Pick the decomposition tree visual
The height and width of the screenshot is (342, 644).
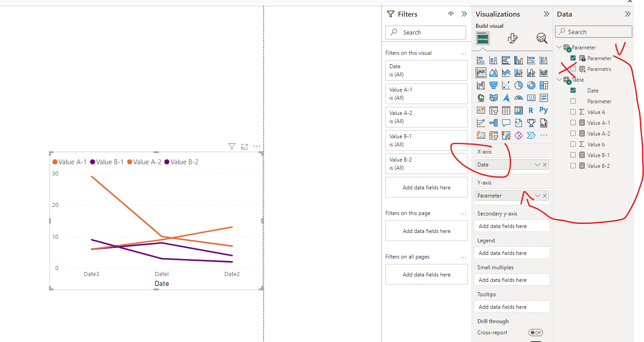(x=494, y=123)
